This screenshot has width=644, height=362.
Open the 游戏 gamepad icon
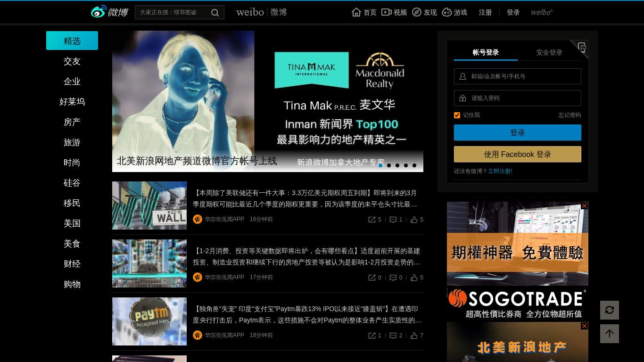pyautogui.click(x=447, y=12)
